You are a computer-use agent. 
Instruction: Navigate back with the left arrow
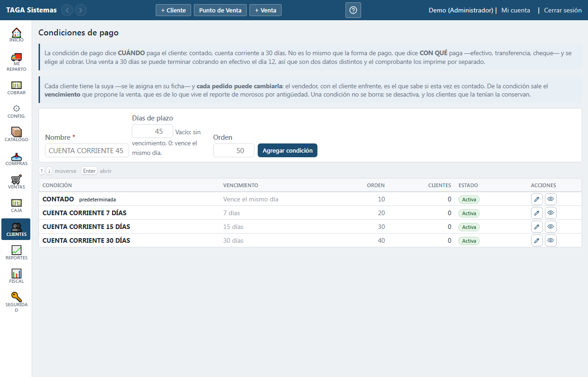pos(67,10)
